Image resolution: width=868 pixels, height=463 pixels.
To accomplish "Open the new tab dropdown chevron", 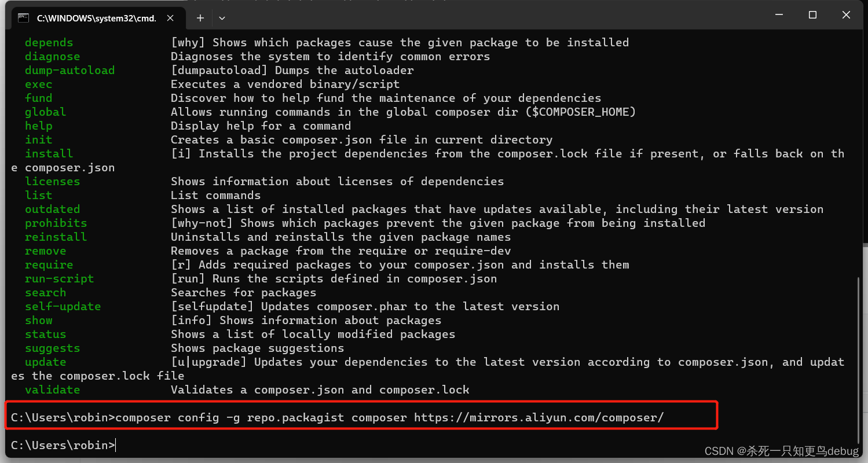I will click(222, 18).
